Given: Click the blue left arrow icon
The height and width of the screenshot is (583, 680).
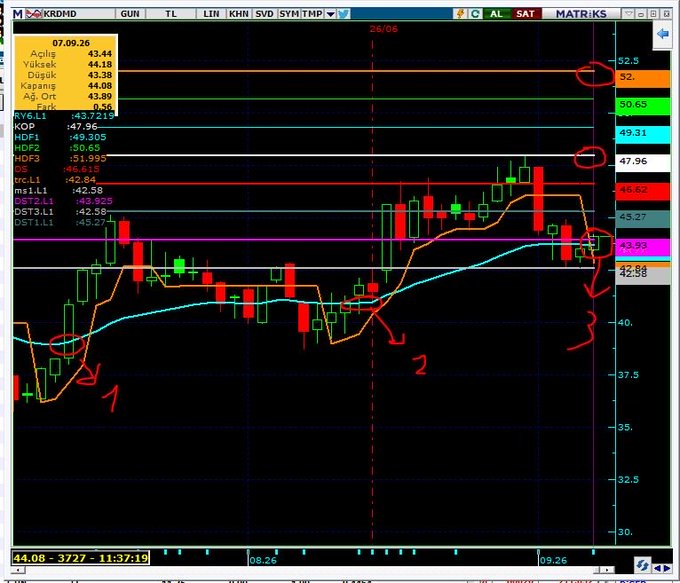Looking at the screenshot, I should pyautogui.click(x=662, y=34).
